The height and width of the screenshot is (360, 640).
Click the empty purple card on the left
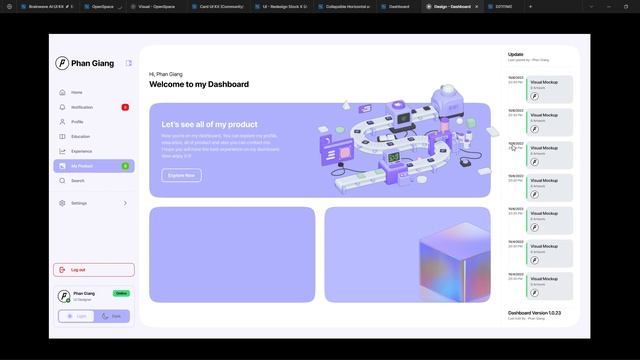pos(232,255)
